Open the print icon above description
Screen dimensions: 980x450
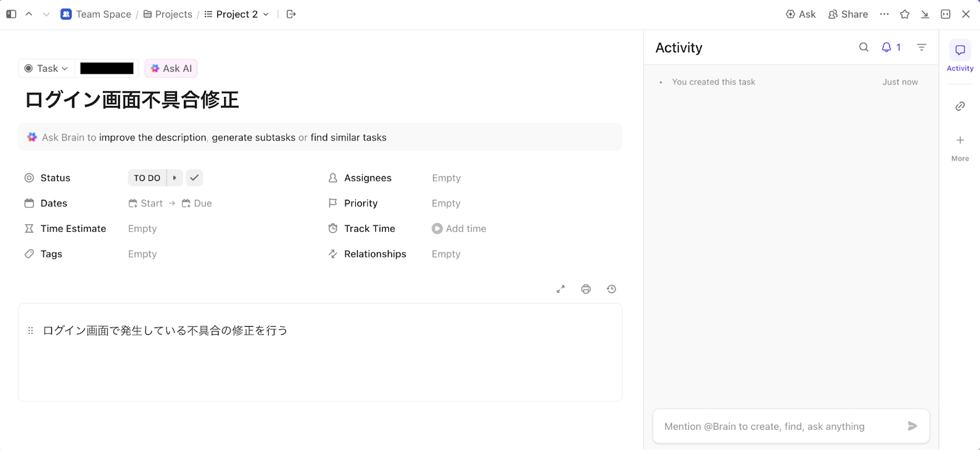[586, 289]
